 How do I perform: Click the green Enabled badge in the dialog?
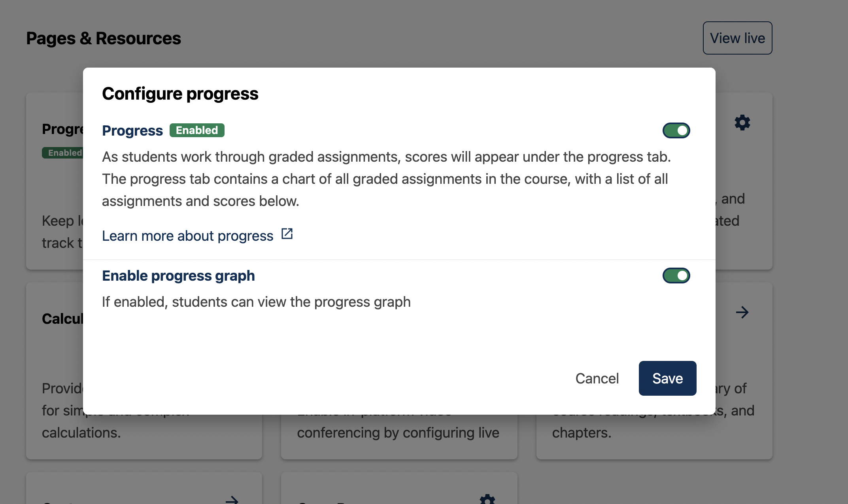[x=197, y=130]
